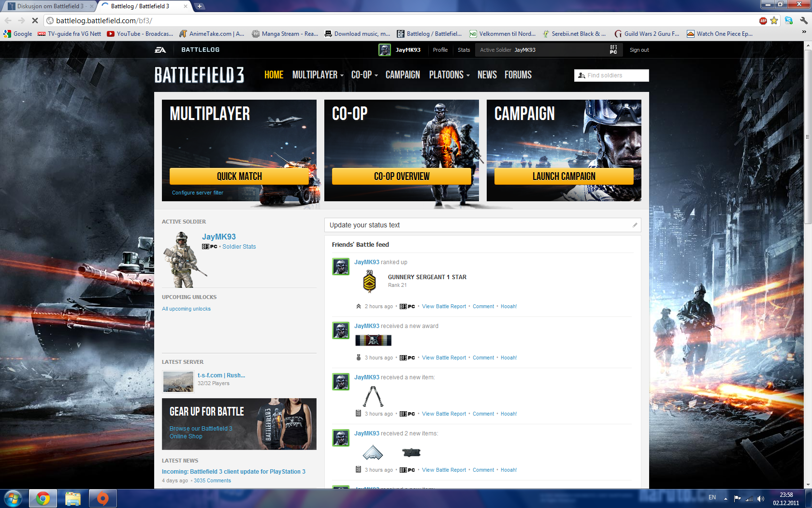812x508 pixels.
Task: Show hidden tray icons arrow
Action: [725, 498]
